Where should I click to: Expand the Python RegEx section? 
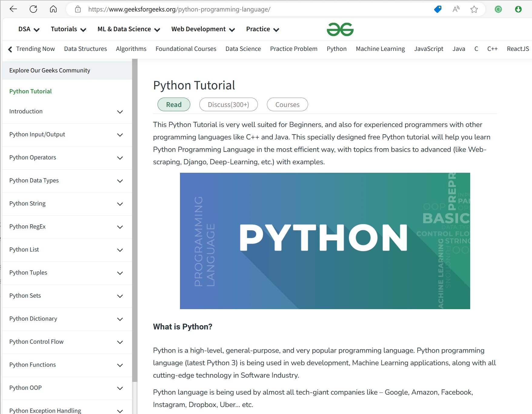click(67, 227)
